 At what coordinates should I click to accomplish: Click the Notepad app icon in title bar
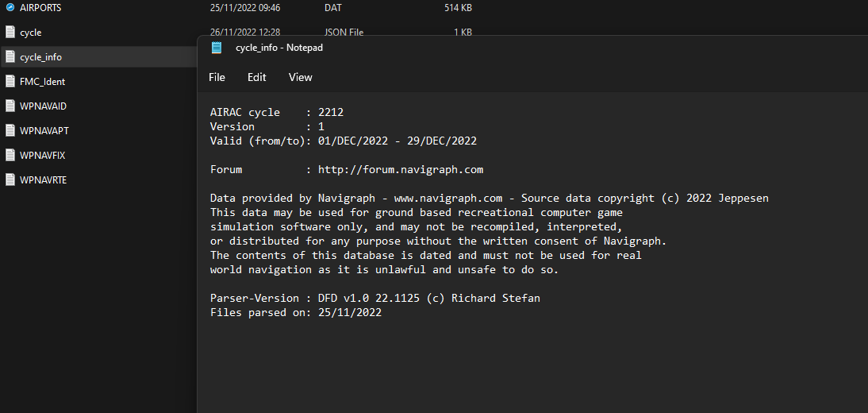[217, 48]
